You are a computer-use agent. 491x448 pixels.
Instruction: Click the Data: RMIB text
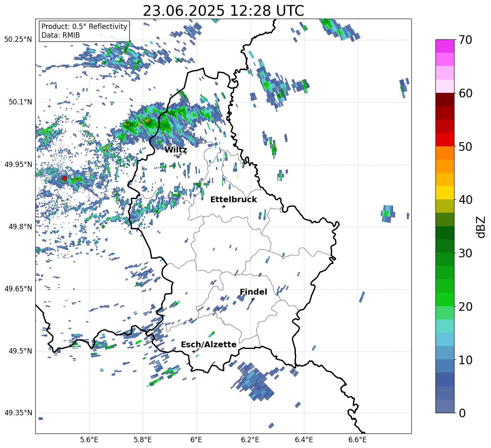61,35
